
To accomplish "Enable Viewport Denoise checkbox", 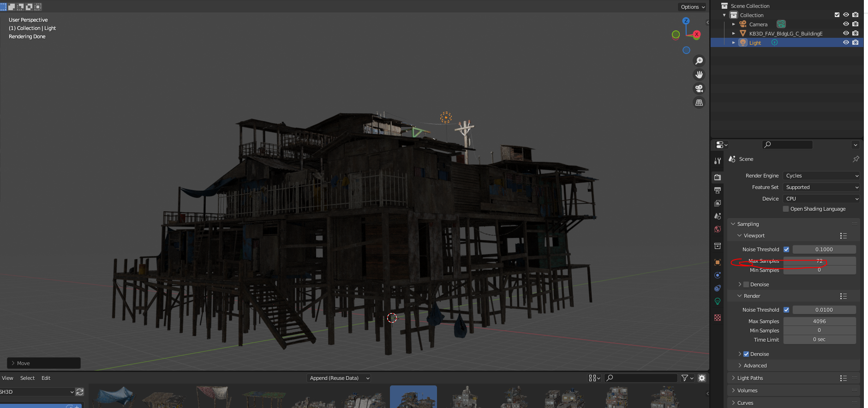I will (x=746, y=284).
